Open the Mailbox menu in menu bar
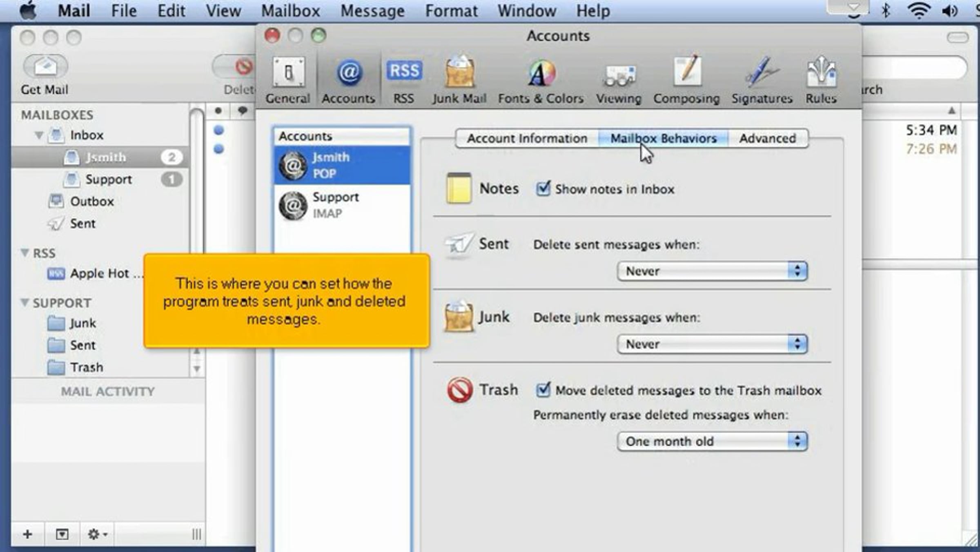Viewport: 980px width, 552px height. pyautogui.click(x=290, y=11)
